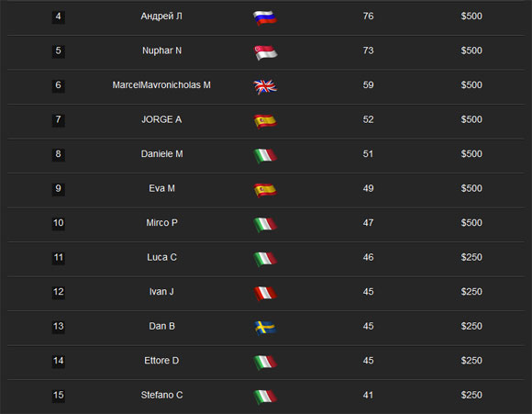Click the MarcelMavronicholas M name
Image resolution: width=532 pixels, height=414 pixels.
pos(161,84)
